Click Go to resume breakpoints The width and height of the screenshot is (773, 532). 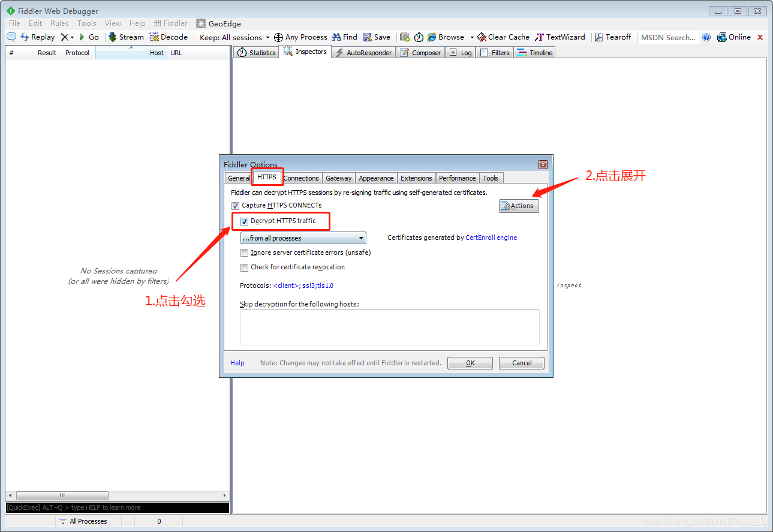[x=89, y=37]
